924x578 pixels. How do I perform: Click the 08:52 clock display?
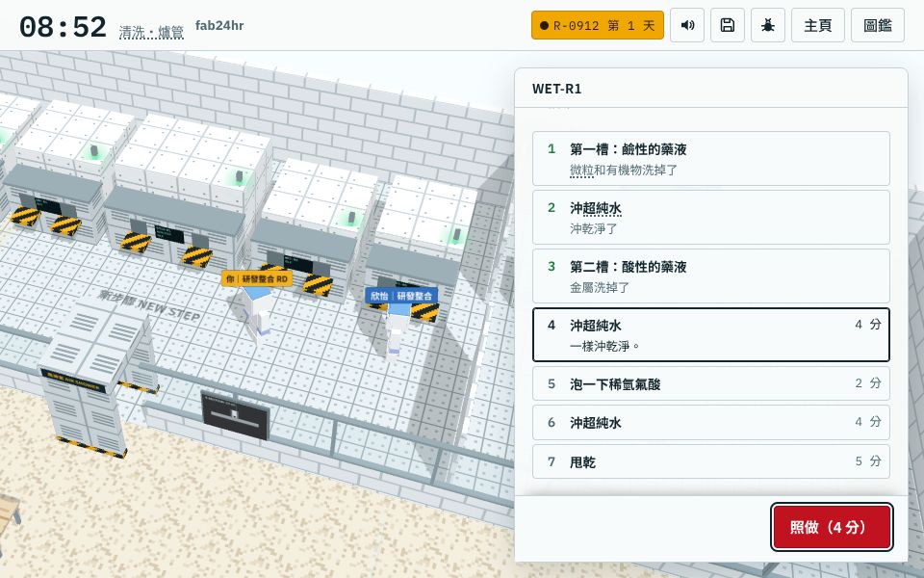click(63, 27)
